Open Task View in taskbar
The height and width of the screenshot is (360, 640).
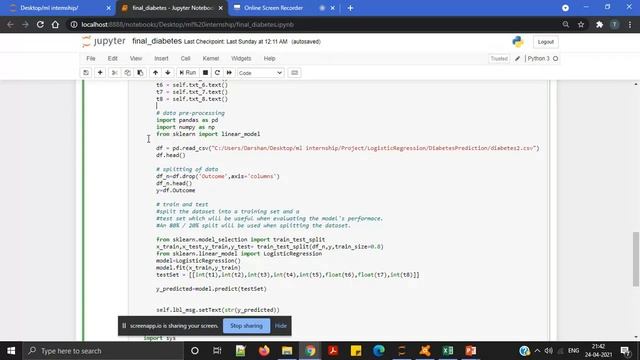coord(217,351)
